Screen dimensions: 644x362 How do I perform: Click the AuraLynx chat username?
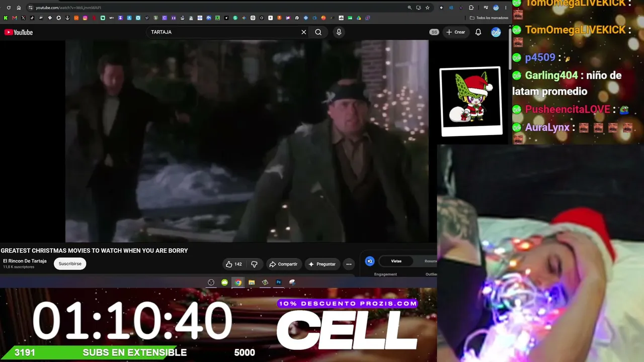[547, 127]
